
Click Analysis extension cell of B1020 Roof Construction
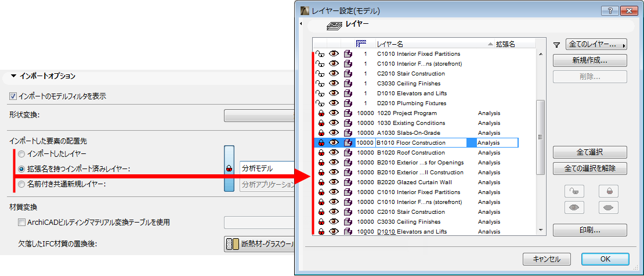click(489, 153)
